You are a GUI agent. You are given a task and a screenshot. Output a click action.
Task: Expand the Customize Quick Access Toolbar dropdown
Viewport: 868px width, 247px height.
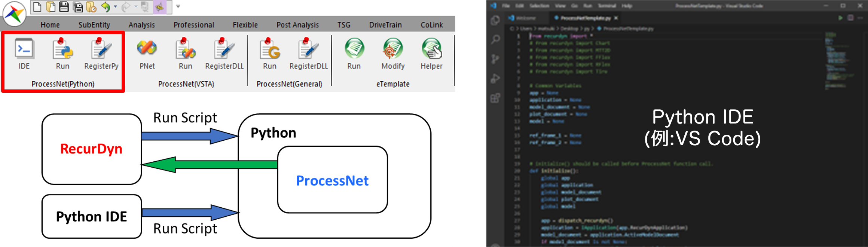[x=178, y=6]
